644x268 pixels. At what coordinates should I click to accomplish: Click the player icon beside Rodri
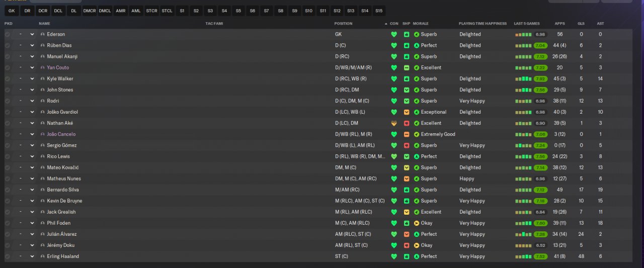(x=43, y=101)
